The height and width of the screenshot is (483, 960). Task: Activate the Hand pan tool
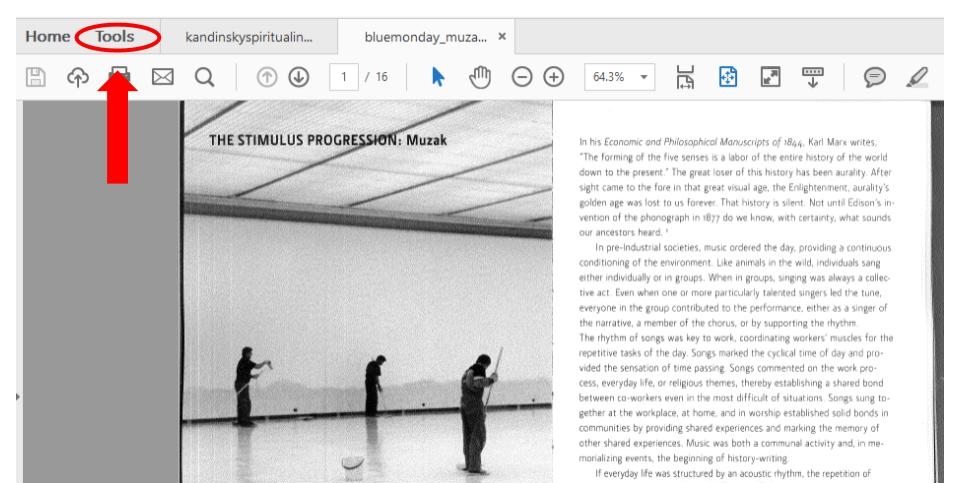(x=480, y=77)
